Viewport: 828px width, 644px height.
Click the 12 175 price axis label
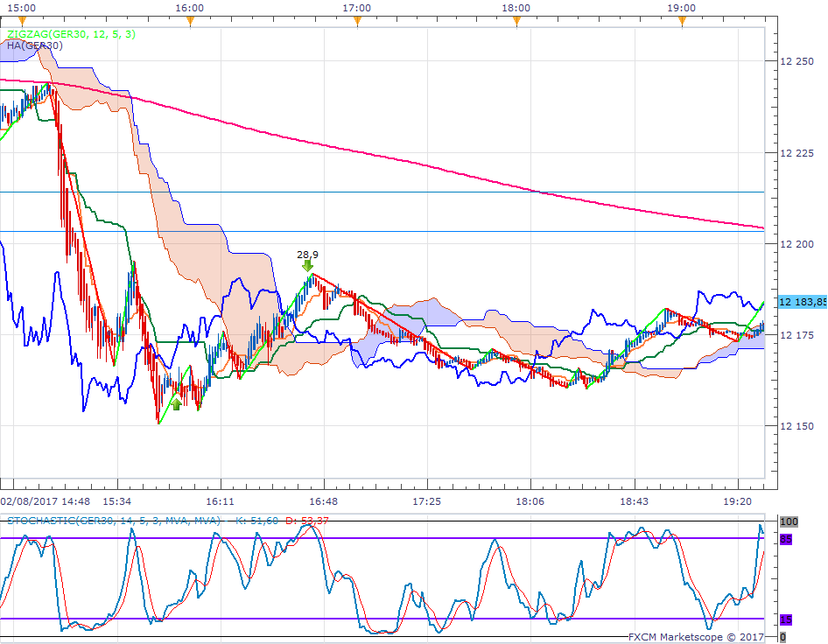[x=796, y=335]
